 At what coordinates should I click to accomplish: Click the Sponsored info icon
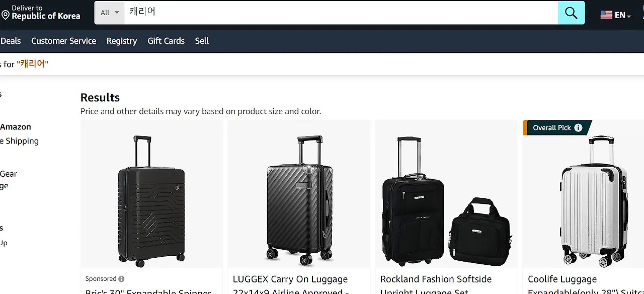(x=121, y=279)
